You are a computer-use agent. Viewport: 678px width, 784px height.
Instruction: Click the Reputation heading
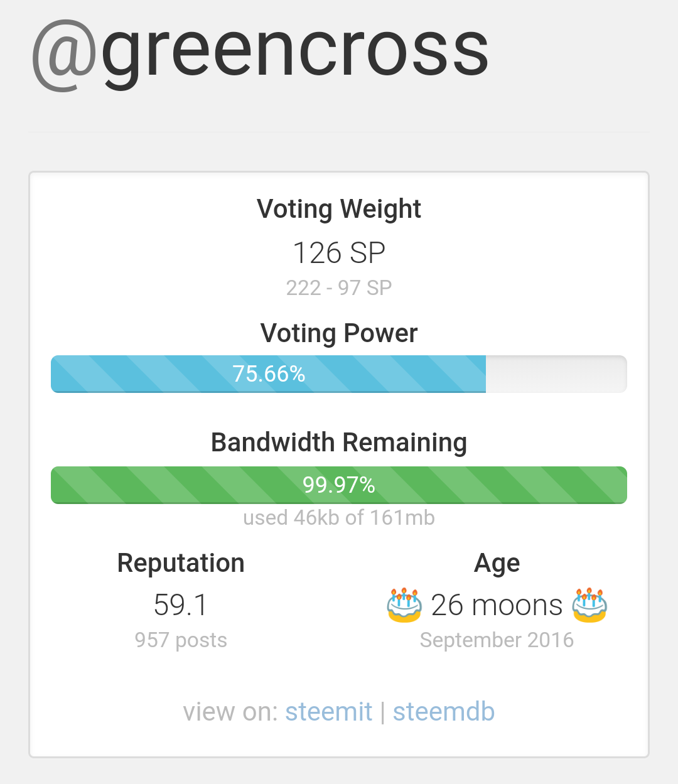click(181, 563)
